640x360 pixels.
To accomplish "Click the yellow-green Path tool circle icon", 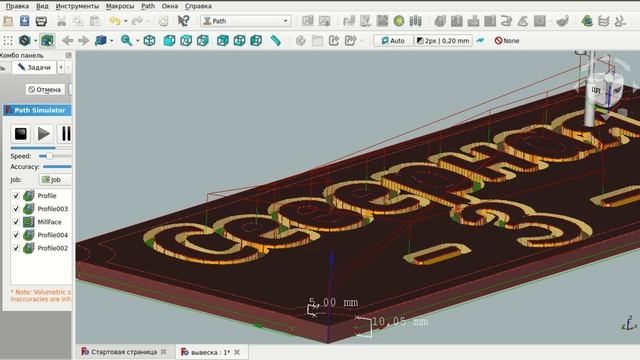I will coord(399,21).
